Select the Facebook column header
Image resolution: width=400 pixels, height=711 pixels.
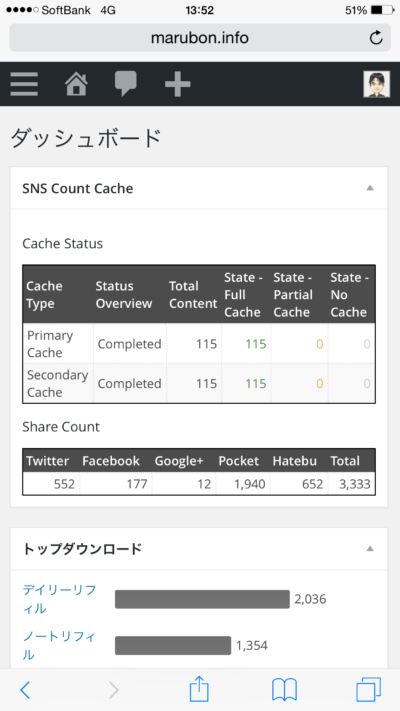111,461
